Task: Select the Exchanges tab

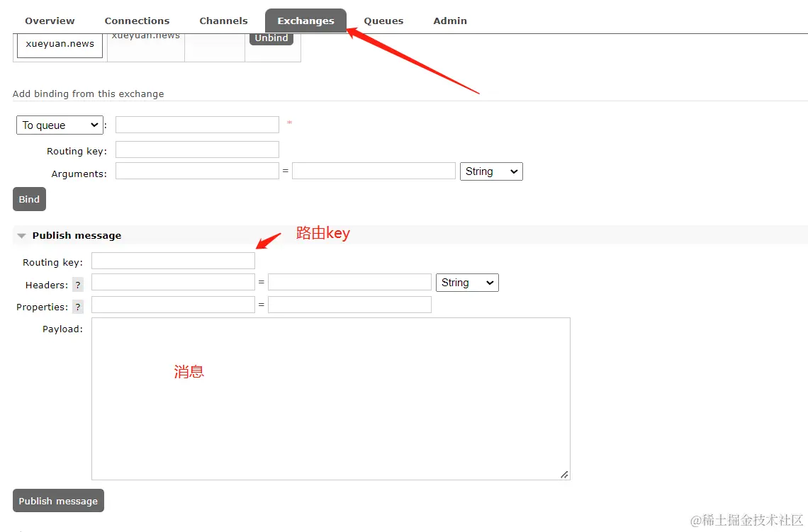Action: click(305, 21)
